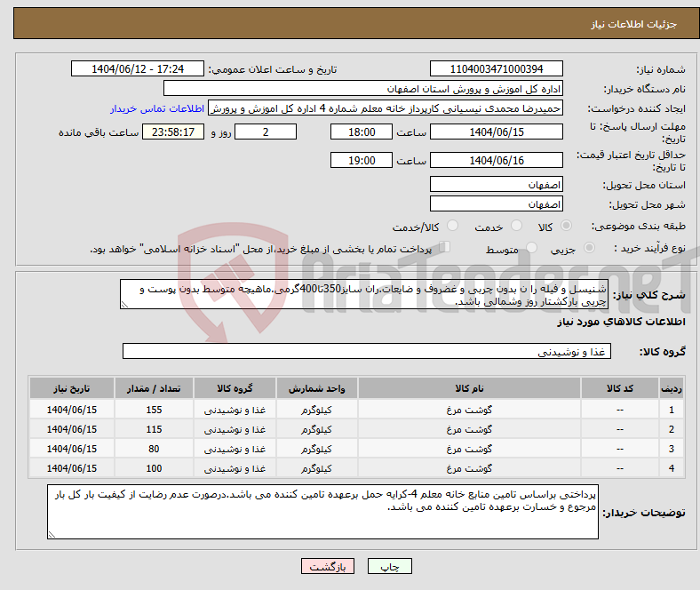Select the جزیی purchase process radio
The image size is (700, 590).
click(568, 249)
